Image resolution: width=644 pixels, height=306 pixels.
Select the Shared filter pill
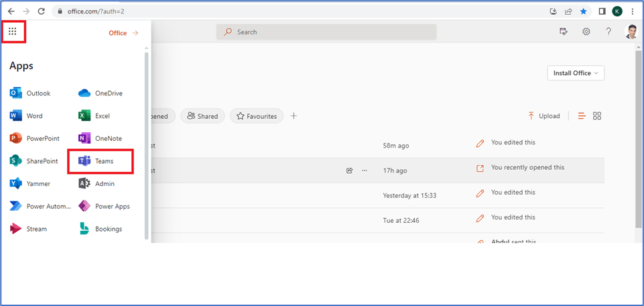tap(202, 116)
